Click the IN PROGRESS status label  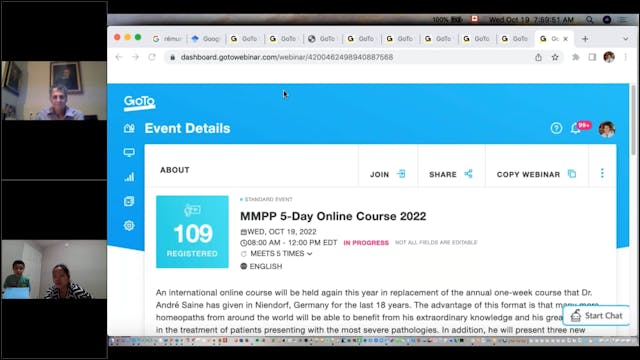tap(366, 243)
